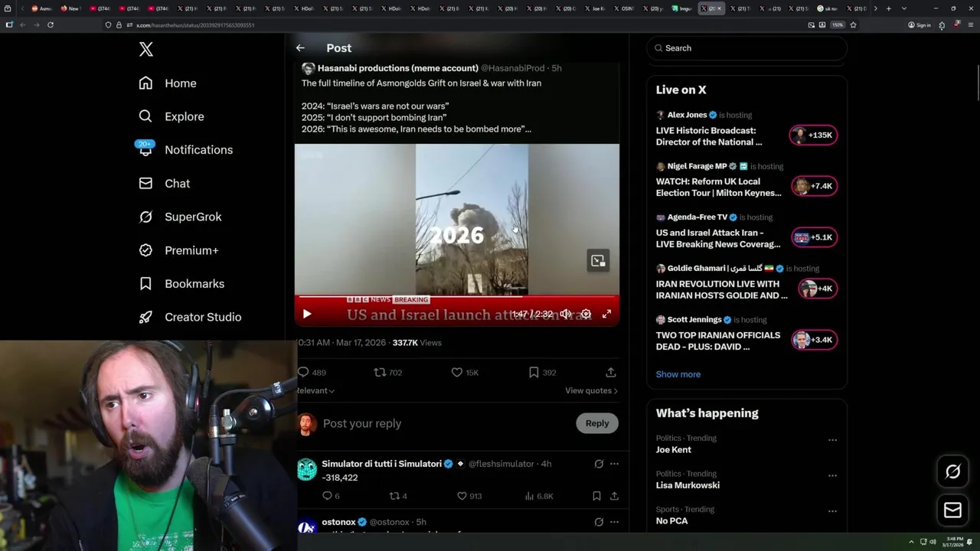Seek on the video progress bar
980x551 pixels.
[457, 296]
